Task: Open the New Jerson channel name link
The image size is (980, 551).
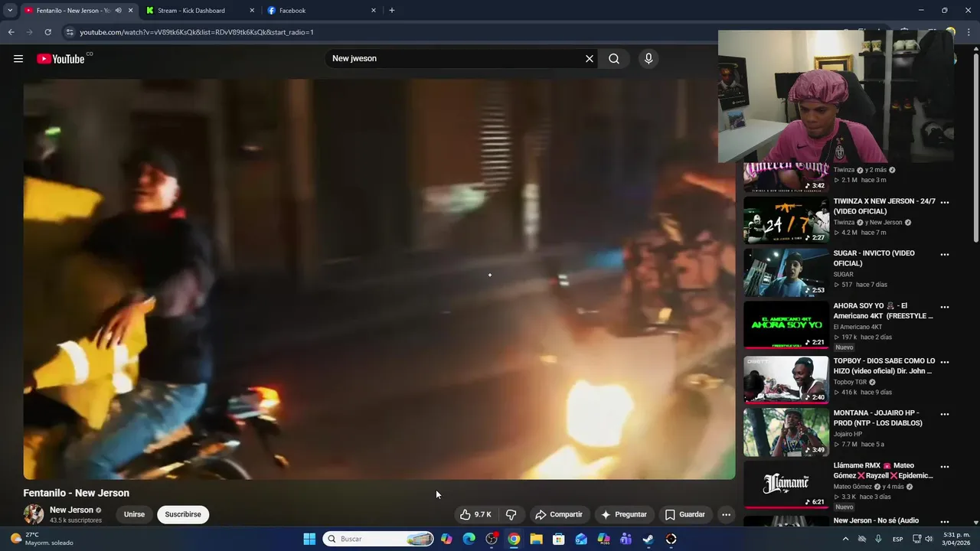Action: 71,510
